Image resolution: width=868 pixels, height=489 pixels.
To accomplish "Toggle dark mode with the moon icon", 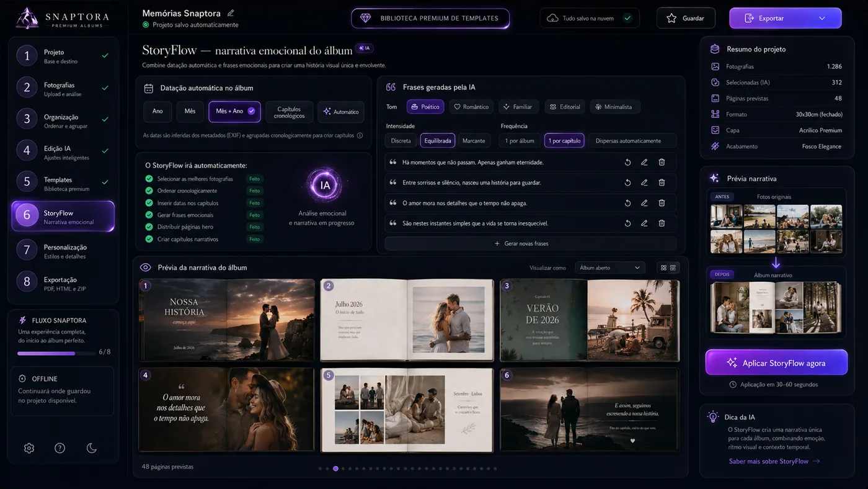I will [x=92, y=448].
